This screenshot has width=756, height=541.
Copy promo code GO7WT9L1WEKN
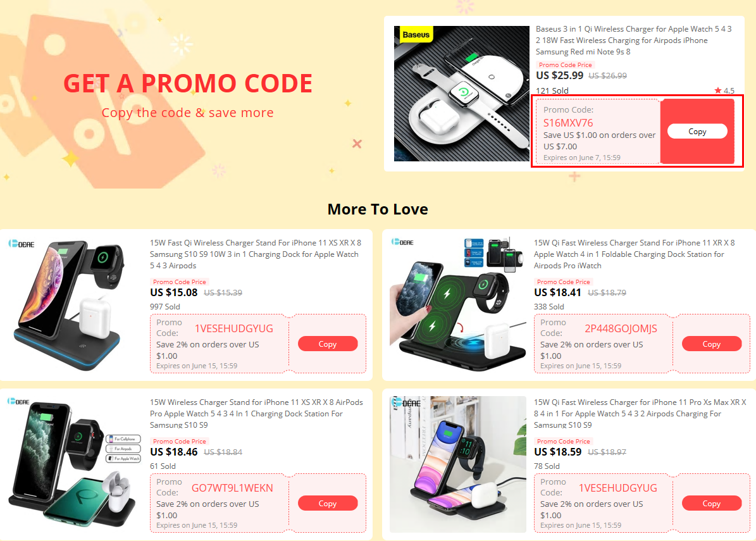pos(327,503)
